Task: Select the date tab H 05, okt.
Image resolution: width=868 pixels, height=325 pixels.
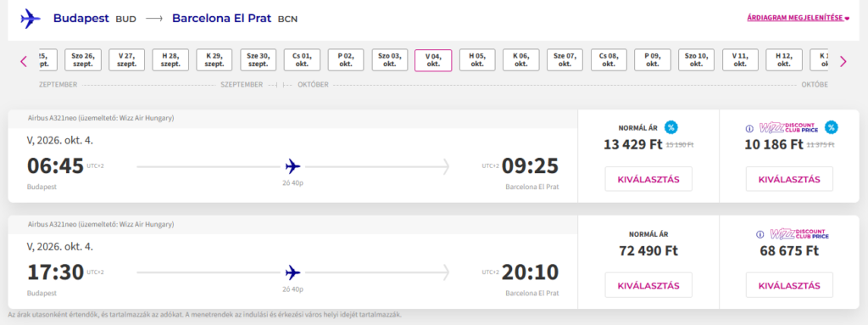Action: tap(477, 60)
